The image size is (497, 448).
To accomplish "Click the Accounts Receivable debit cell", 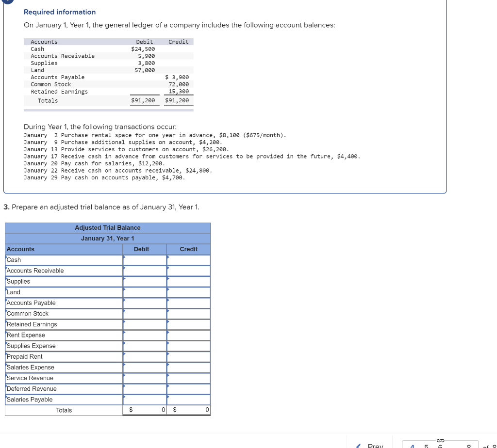I will (144, 271).
